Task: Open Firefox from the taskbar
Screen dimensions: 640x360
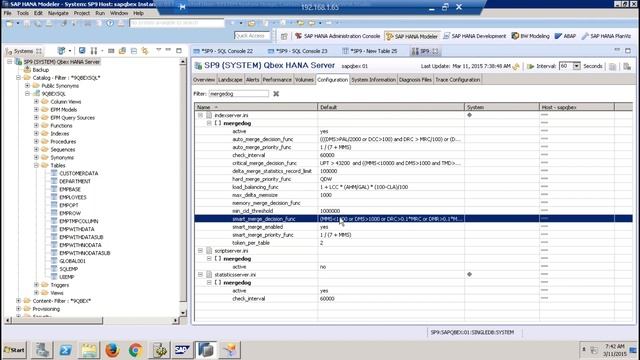Action: point(112,350)
